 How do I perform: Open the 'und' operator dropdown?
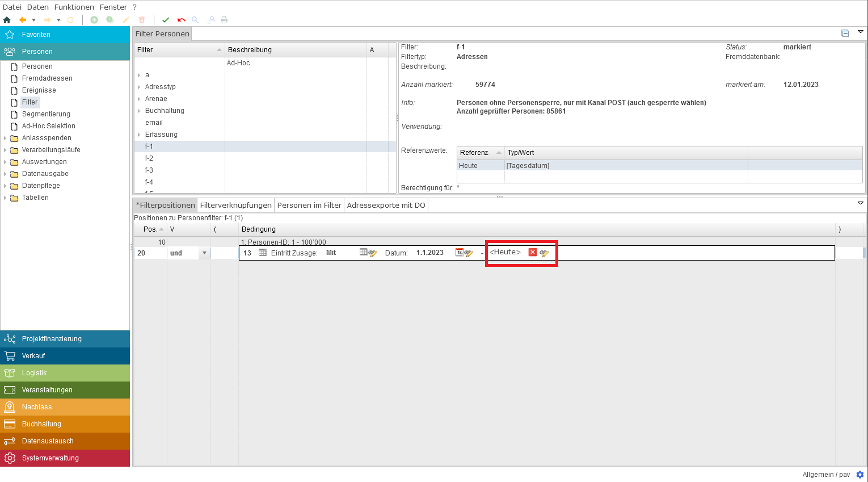click(x=204, y=253)
